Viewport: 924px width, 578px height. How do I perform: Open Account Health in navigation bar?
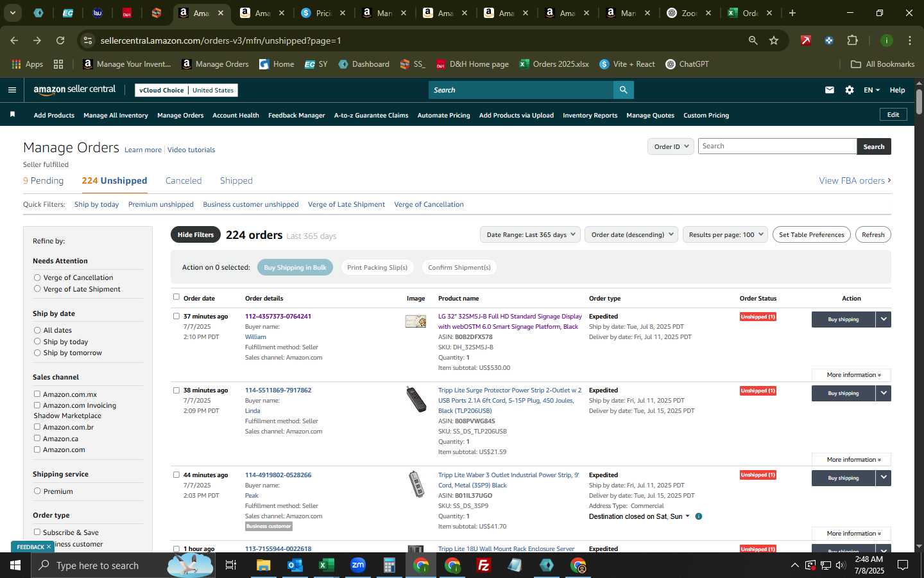tap(235, 116)
